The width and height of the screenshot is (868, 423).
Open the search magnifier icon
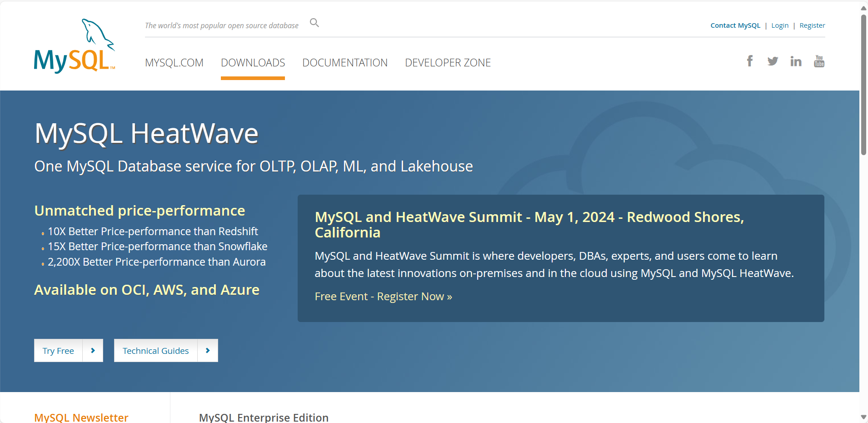[x=314, y=23]
